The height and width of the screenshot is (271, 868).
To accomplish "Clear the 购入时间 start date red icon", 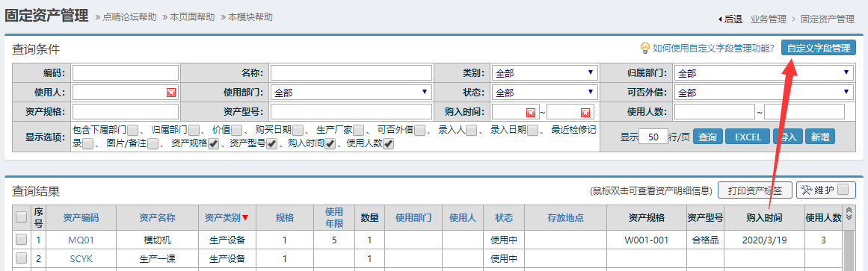I will point(531,112).
